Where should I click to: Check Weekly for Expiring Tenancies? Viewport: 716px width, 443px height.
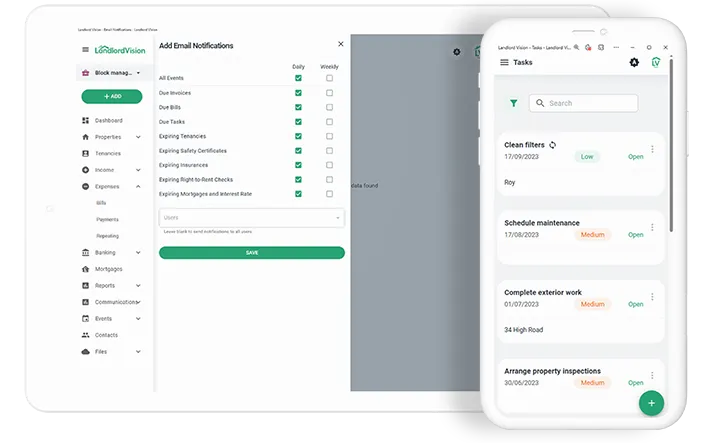(329, 136)
